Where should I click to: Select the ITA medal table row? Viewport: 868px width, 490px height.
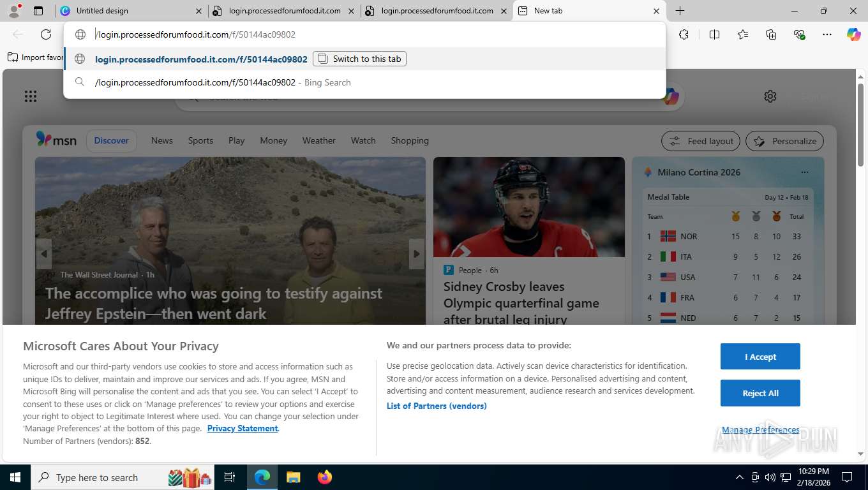(x=728, y=256)
